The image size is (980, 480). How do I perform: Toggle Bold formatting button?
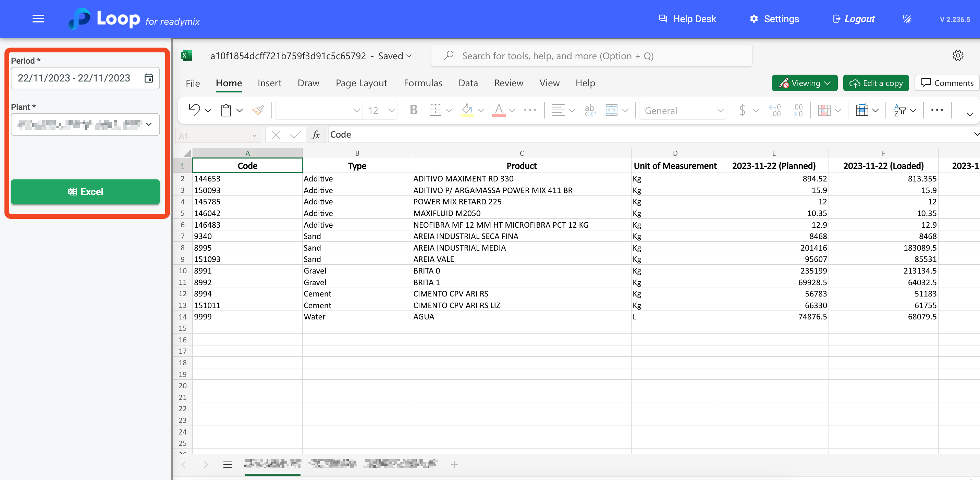[414, 110]
